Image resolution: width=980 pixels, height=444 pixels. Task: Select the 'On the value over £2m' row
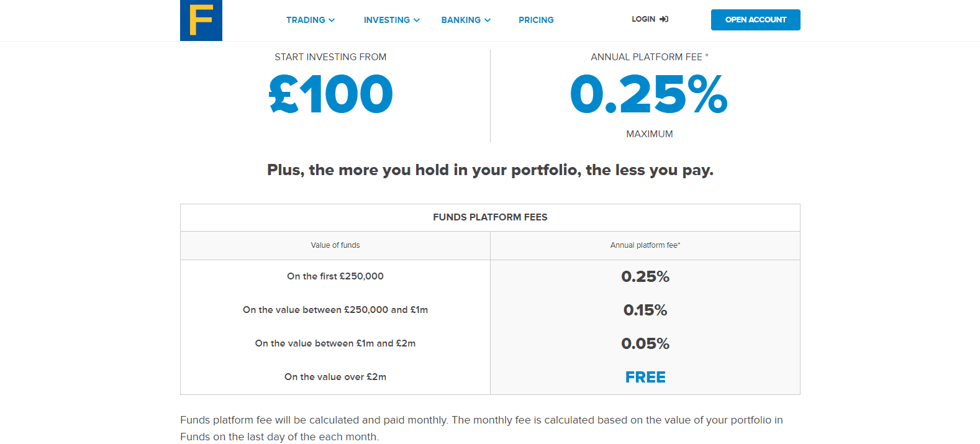[x=335, y=377]
